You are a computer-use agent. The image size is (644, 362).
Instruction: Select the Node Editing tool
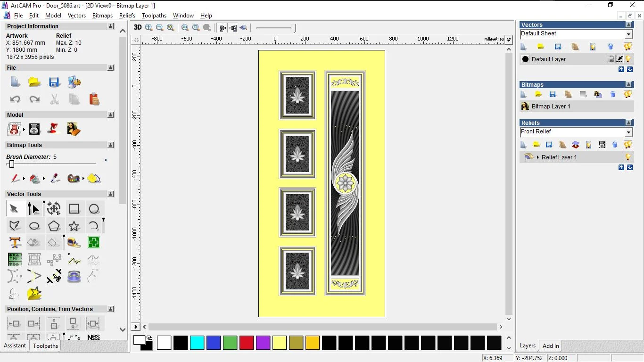click(34, 208)
